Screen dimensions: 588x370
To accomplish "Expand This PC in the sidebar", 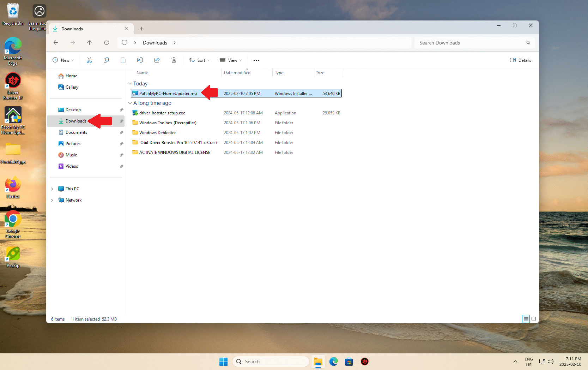I will click(52, 189).
